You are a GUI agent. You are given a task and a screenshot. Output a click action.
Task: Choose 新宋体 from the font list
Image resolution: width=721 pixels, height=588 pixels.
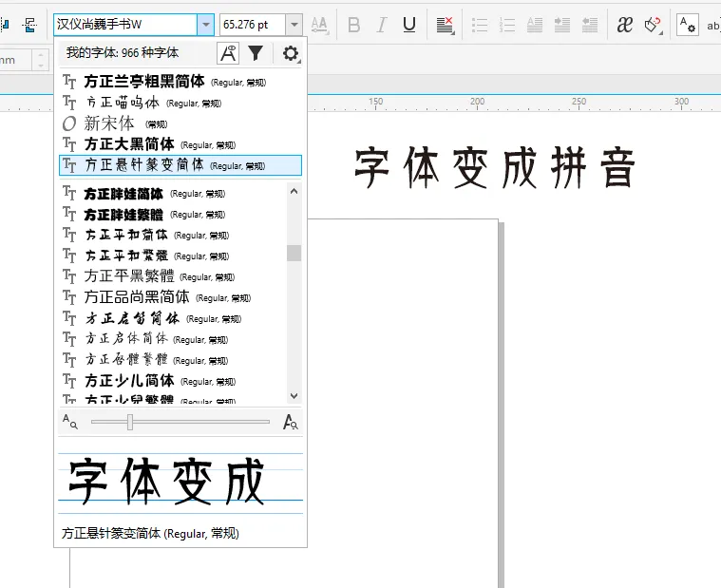click(x=109, y=123)
